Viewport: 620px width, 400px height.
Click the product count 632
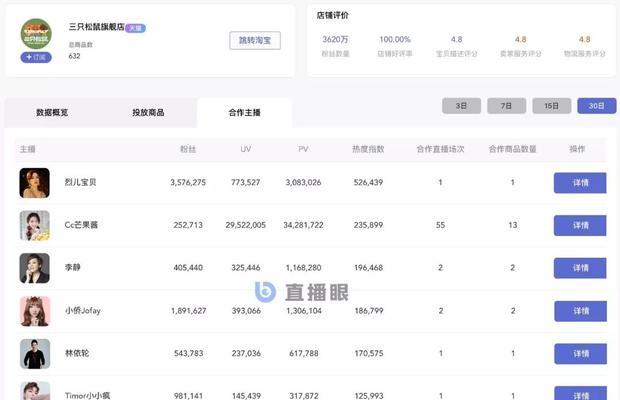click(74, 56)
